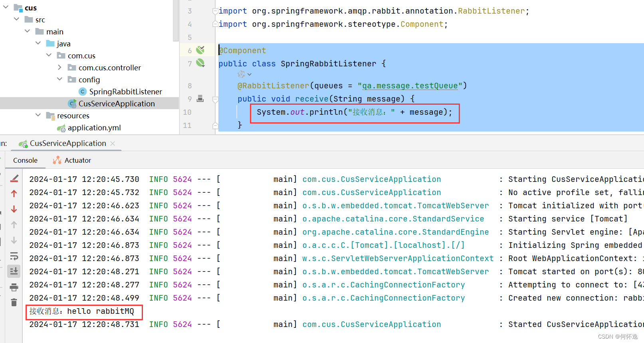Collapse the cus project folder
Image resolution: width=644 pixels, height=343 pixels.
click(x=6, y=7)
